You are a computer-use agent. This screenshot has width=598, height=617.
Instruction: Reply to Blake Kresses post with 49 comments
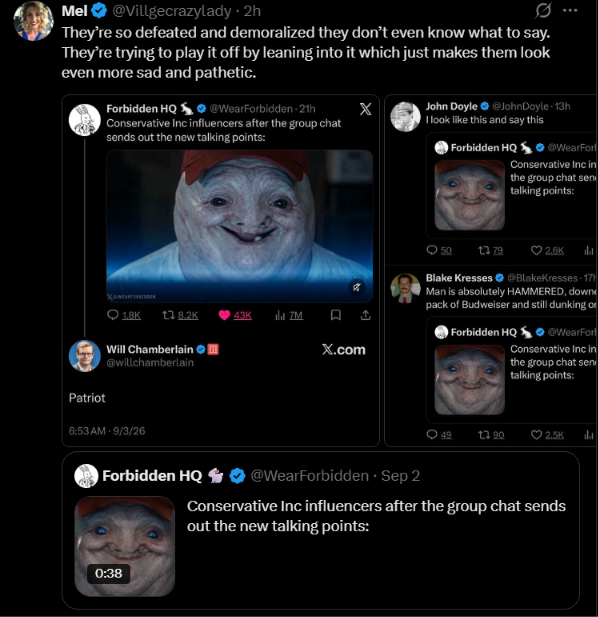pyautogui.click(x=432, y=434)
